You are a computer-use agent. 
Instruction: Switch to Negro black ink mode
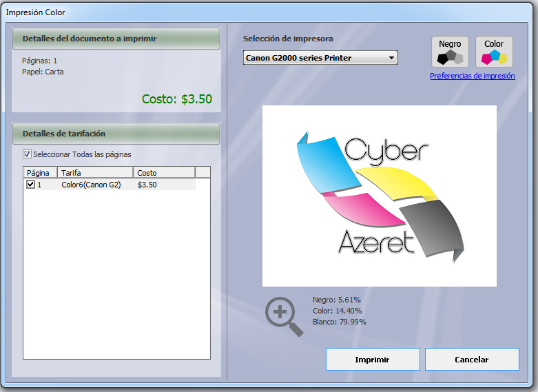(450, 52)
